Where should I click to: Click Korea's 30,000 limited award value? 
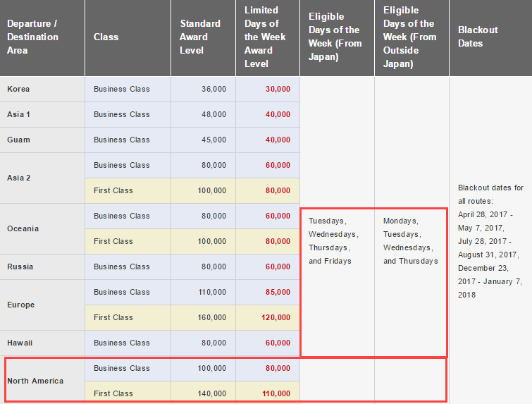click(x=278, y=89)
